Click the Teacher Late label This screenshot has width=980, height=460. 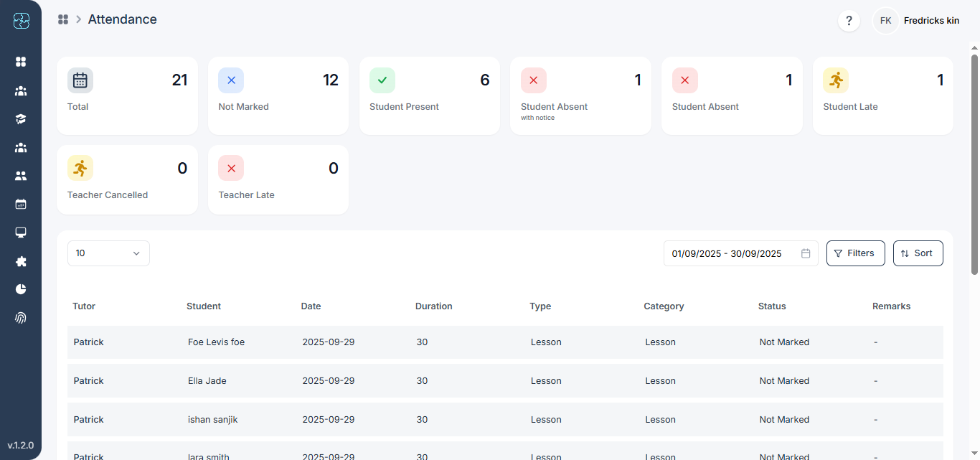point(247,195)
